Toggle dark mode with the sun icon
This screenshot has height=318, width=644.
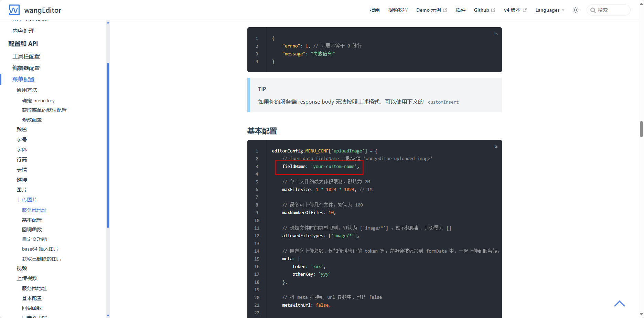(575, 10)
